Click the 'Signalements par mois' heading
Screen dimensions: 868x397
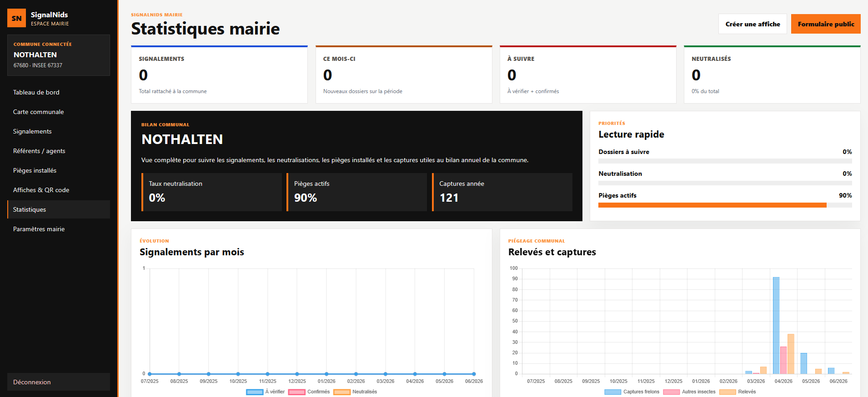coord(191,252)
